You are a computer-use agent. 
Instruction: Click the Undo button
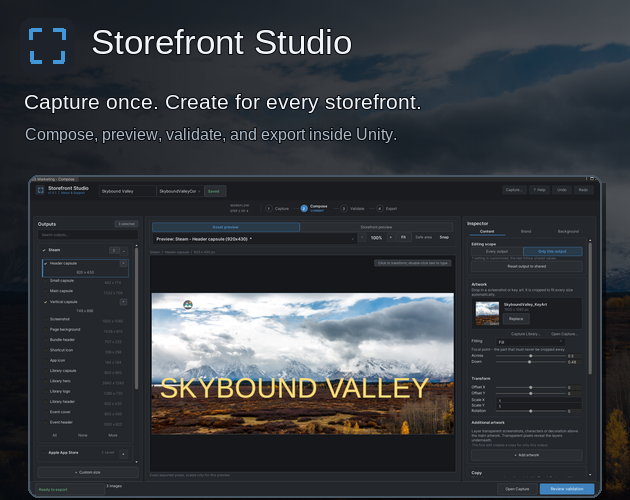pos(562,190)
